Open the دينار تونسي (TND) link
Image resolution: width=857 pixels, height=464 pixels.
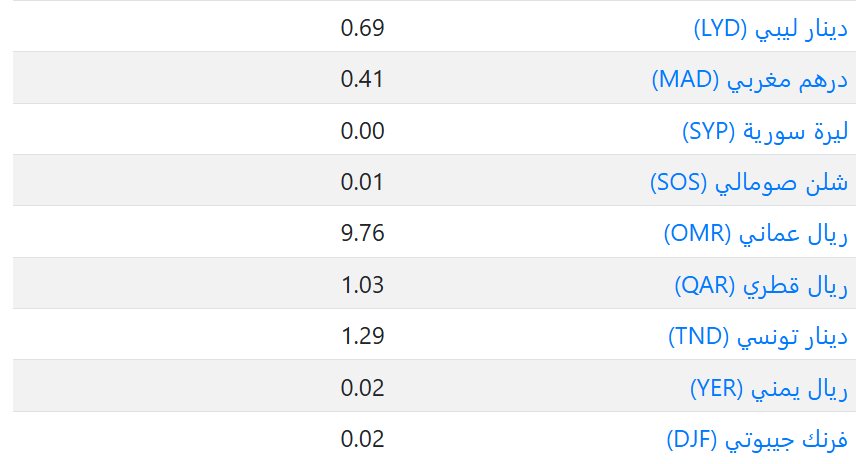[757, 337]
